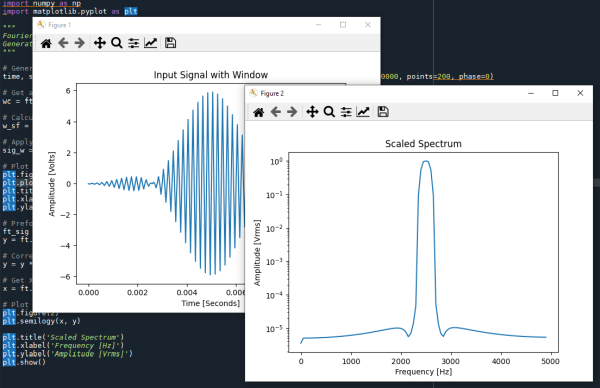Screen dimensions: 600x388
Task: Reset view with Home in Figure 2
Action: (259, 112)
